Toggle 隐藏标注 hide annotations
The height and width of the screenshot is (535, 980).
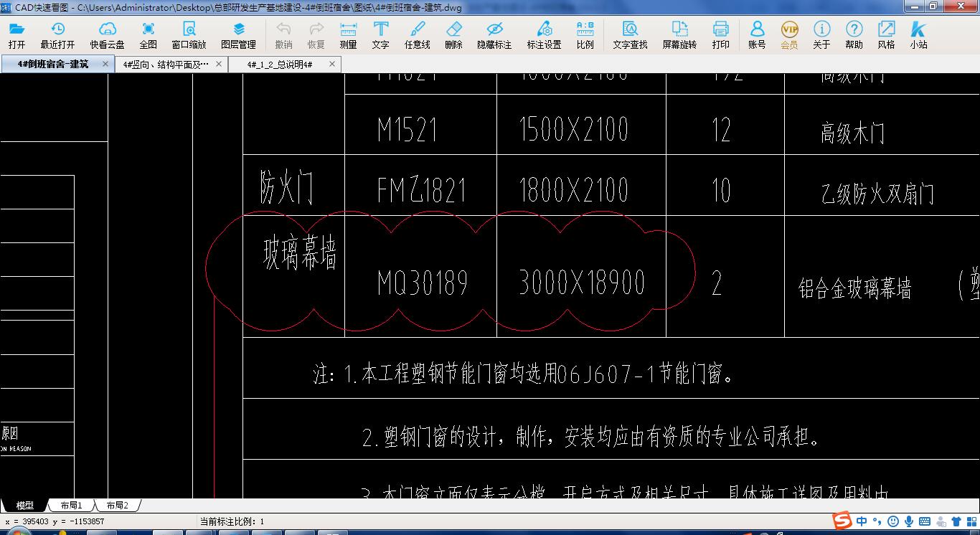click(x=494, y=34)
